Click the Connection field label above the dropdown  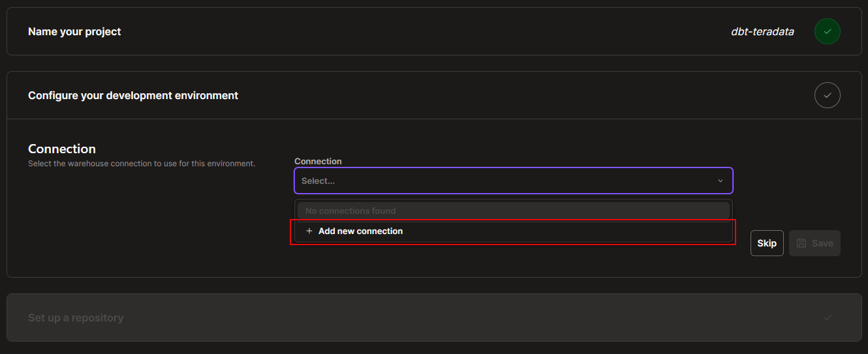[318, 161]
